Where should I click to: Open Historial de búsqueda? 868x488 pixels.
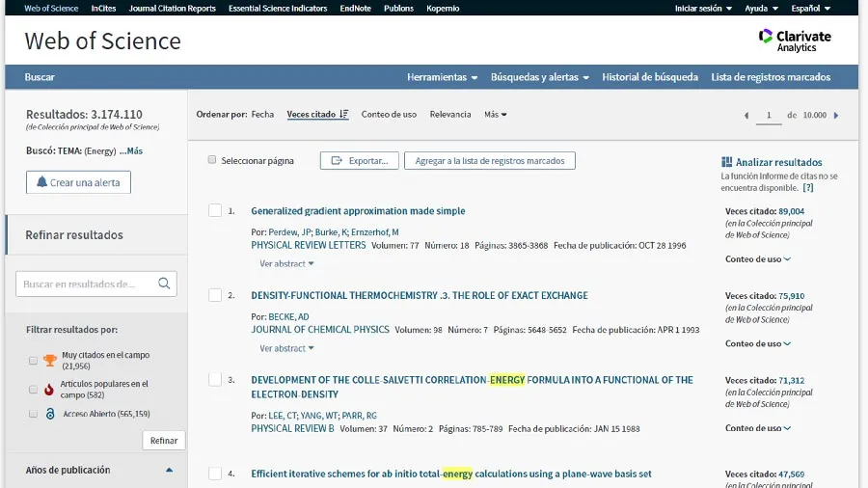point(650,77)
